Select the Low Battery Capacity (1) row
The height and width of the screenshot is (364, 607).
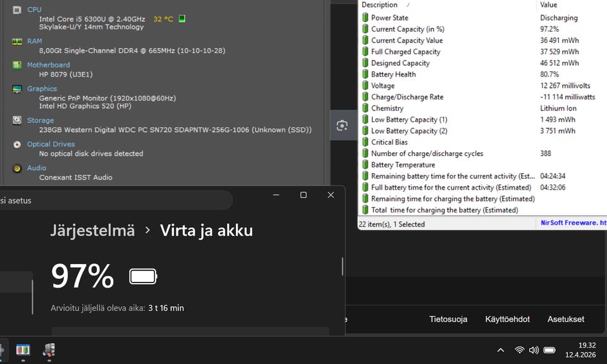482,119
